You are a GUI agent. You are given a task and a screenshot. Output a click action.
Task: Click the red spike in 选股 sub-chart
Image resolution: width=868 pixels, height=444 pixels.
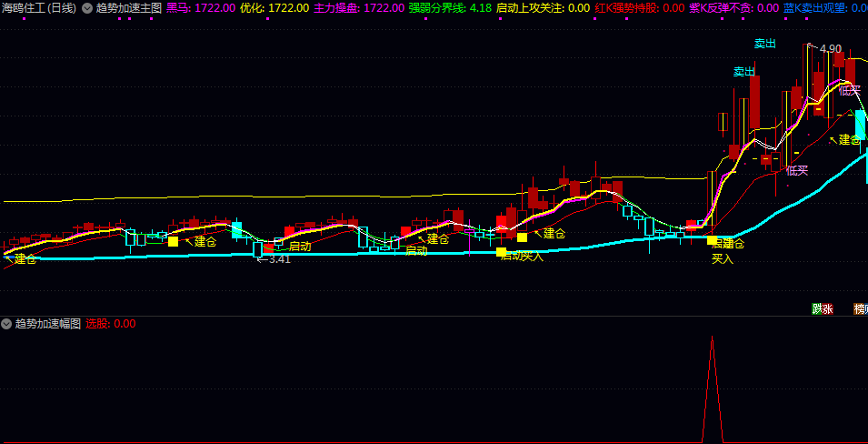tap(712, 388)
